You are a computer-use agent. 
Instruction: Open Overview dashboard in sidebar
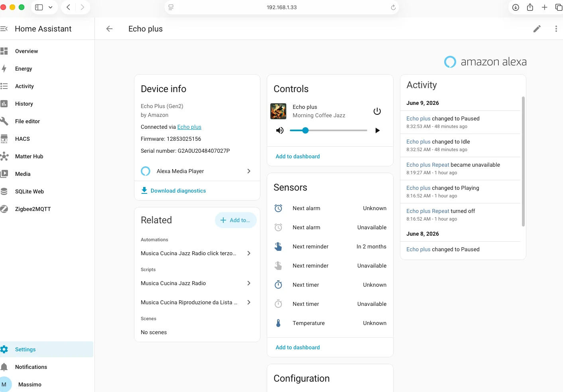pyautogui.click(x=47, y=51)
